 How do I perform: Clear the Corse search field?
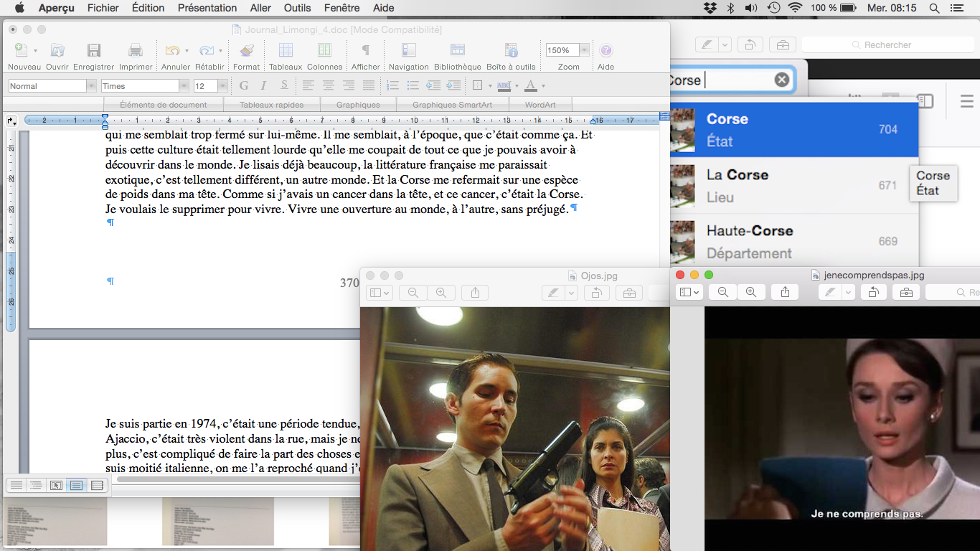click(782, 80)
